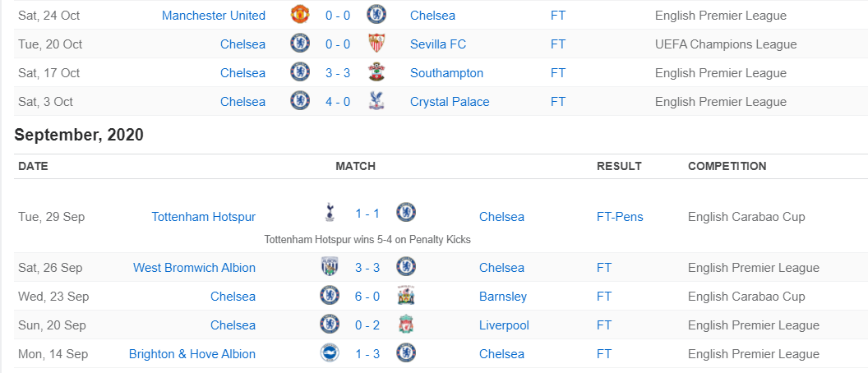Open the Crystal Palace team link

click(450, 102)
